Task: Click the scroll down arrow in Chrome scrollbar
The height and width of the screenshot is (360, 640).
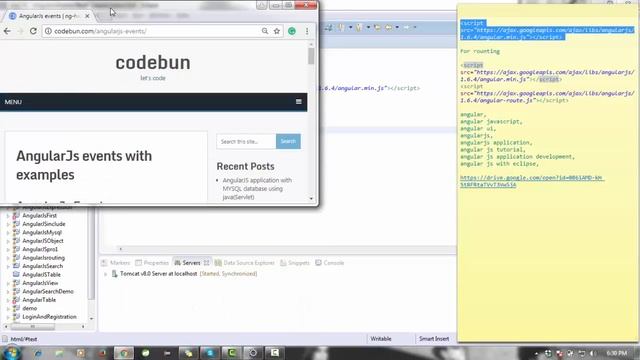Action: tap(311, 199)
